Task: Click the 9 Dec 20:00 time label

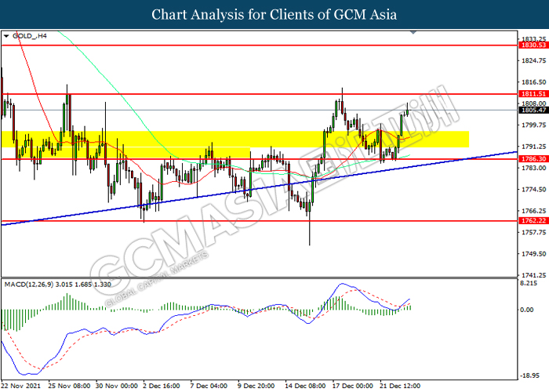Action: coord(256,386)
